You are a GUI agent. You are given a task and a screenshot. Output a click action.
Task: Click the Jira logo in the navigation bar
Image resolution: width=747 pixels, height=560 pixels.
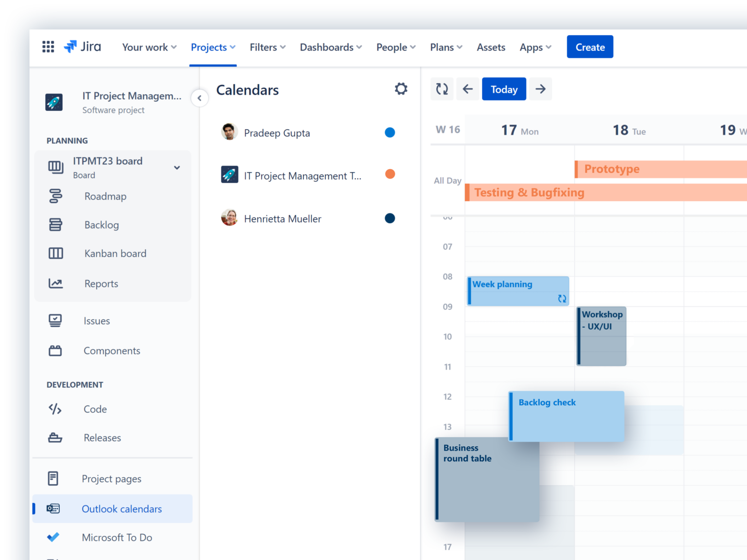click(82, 47)
